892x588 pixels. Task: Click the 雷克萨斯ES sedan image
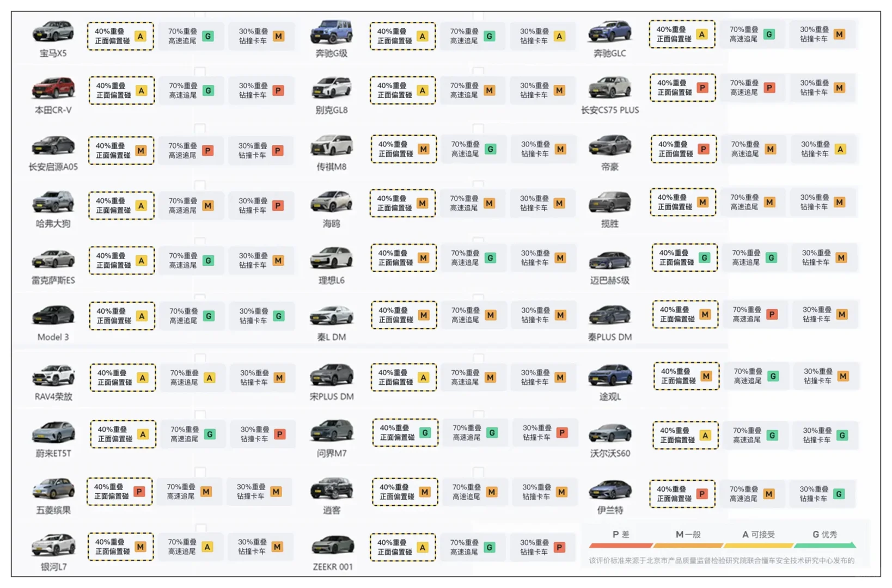point(53,259)
